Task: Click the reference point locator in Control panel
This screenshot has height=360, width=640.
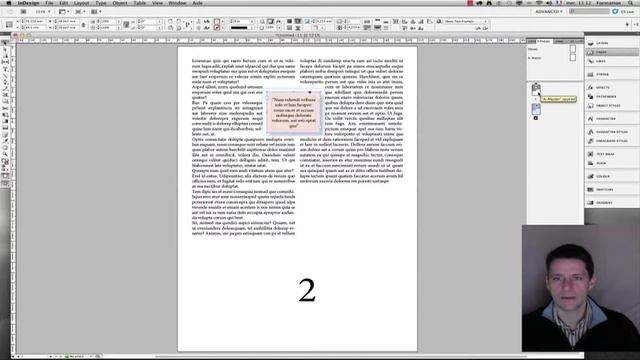Action: 9,24
